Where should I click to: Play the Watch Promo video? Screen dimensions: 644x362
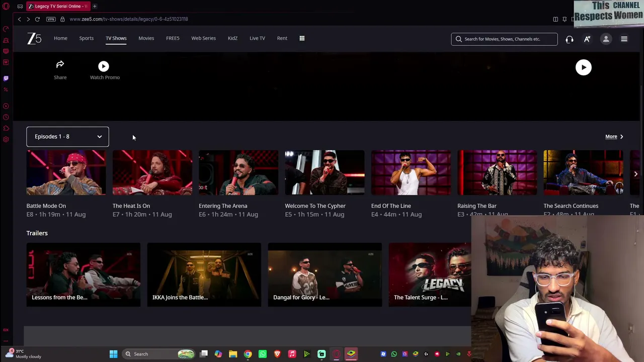[x=104, y=66]
